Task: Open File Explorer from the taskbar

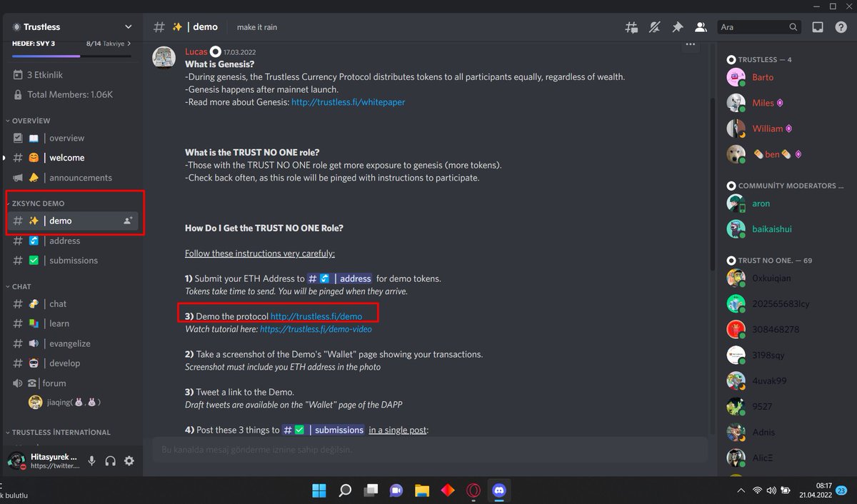Action: click(422, 490)
